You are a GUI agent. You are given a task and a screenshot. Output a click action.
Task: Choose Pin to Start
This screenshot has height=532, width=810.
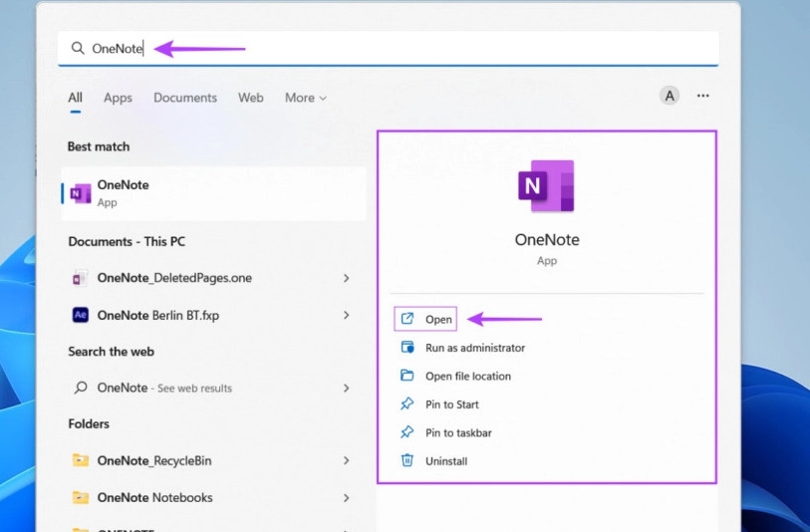tap(451, 404)
